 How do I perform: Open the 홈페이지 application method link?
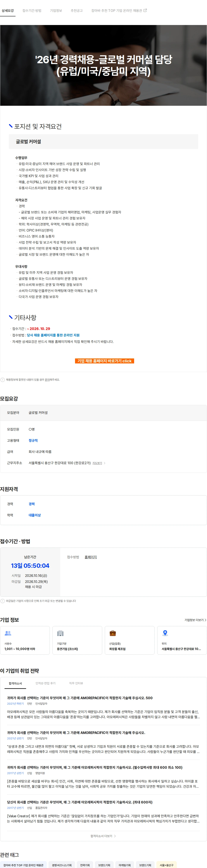[91, 557]
